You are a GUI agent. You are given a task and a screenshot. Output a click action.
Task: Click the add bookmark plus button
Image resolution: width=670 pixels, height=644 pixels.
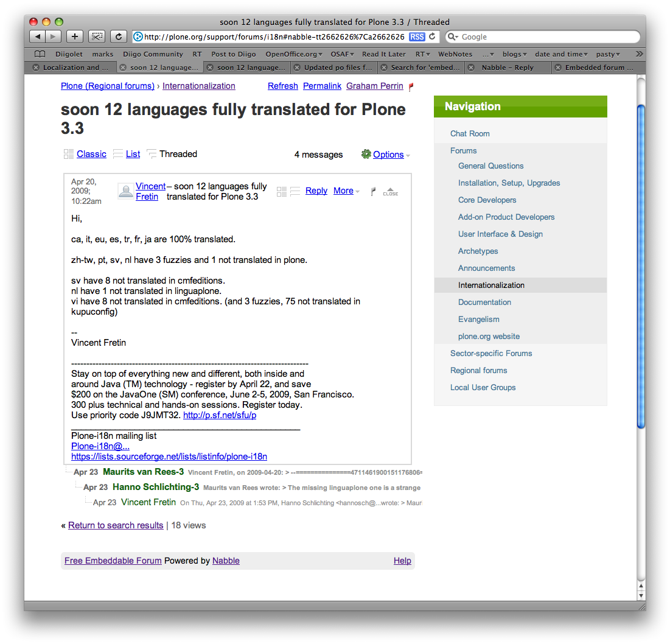click(74, 37)
